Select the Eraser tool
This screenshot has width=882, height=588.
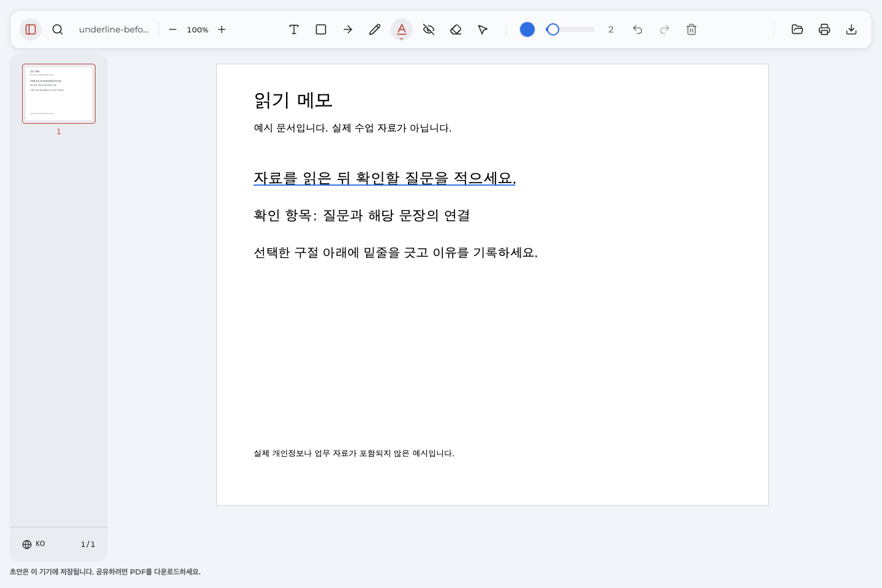coord(456,29)
